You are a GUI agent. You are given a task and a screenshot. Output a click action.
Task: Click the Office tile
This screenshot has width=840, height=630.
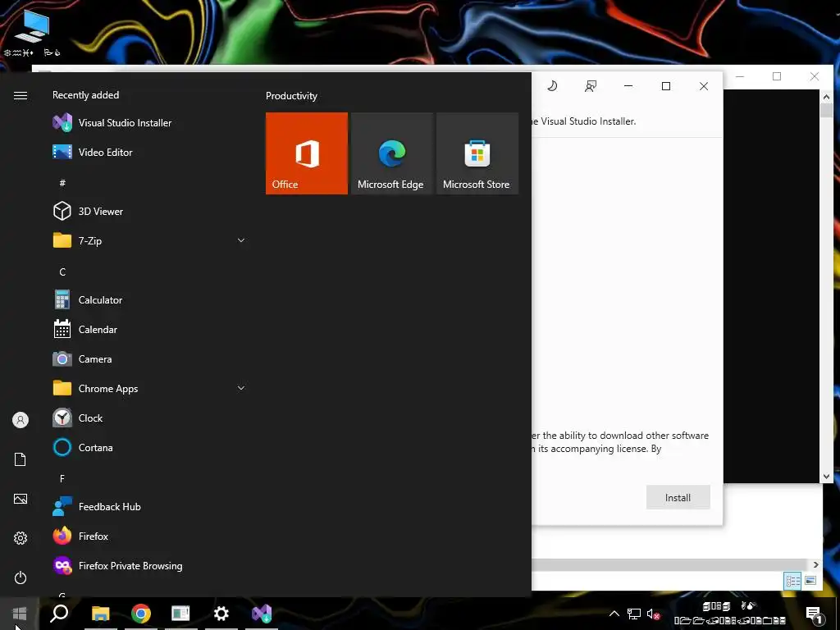[307, 153]
